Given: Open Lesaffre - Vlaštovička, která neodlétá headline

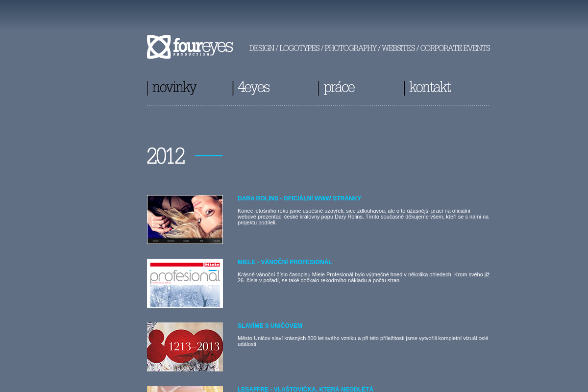Looking at the screenshot, I should tap(305, 389).
